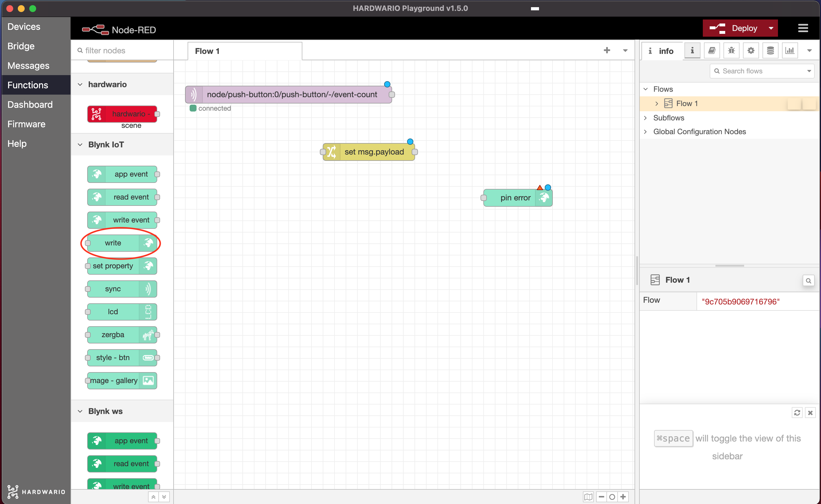Close the tips box

pyautogui.click(x=810, y=413)
